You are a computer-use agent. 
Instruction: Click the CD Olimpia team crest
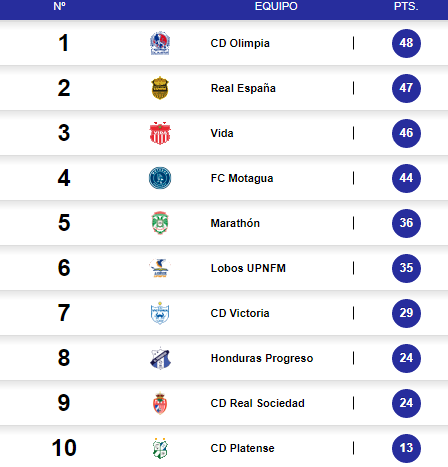160,43
